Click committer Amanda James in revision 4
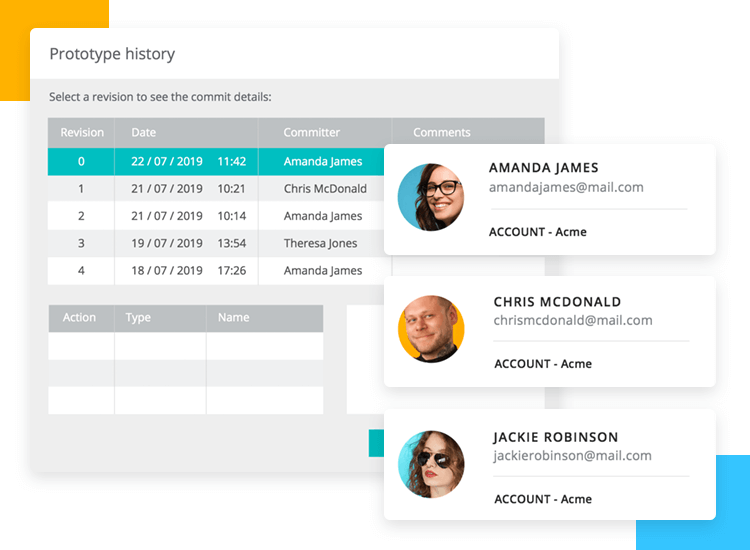Screen dimensions: 750x550 323,271
